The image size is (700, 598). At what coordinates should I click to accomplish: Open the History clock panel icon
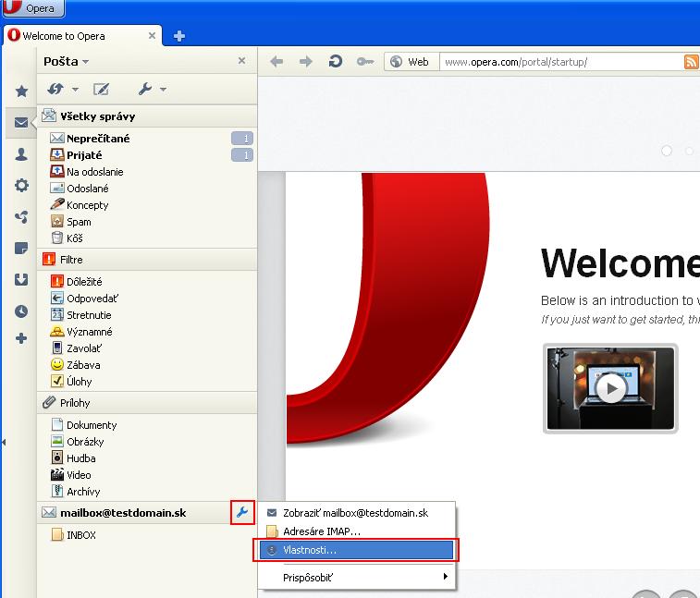pos(21,311)
